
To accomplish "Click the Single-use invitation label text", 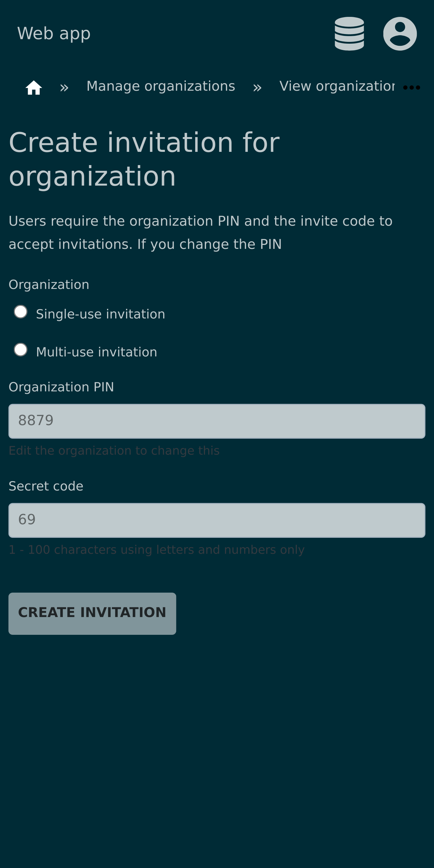I will (x=100, y=314).
